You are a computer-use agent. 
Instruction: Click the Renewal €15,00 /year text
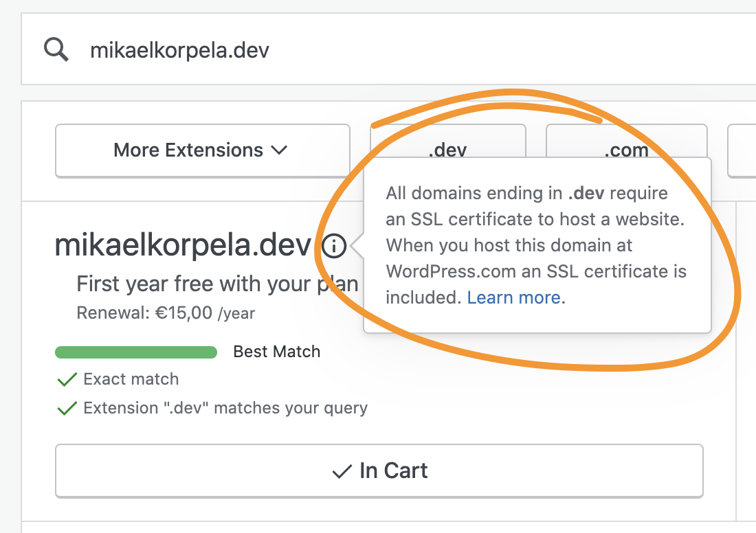[166, 314]
